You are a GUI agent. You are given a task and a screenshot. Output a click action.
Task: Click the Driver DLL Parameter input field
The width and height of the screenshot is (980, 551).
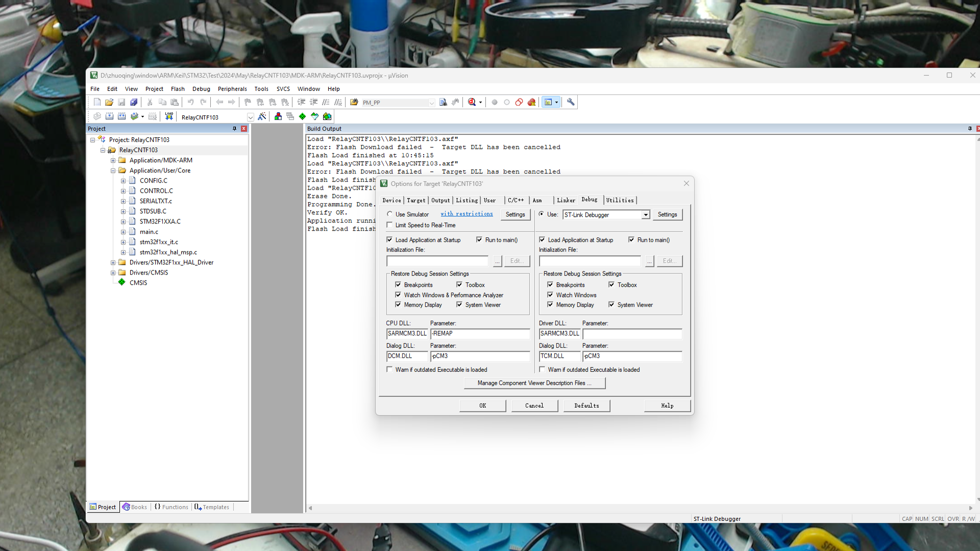[632, 334]
